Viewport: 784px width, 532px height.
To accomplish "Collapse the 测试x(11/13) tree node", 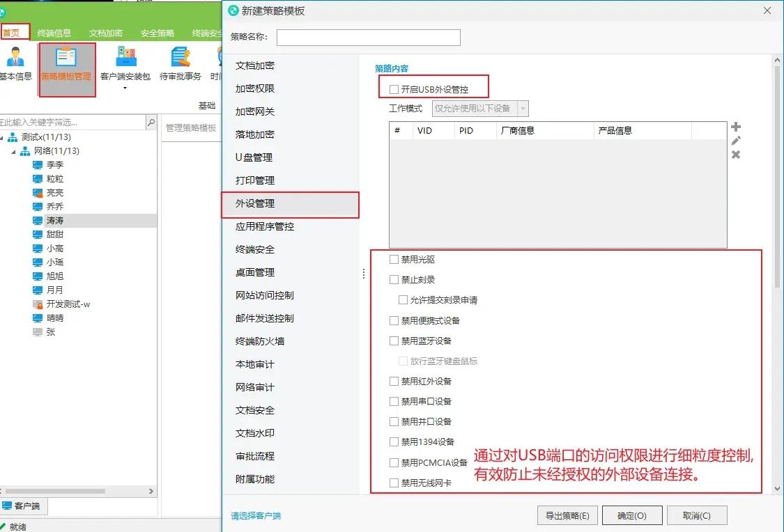I will coord(3,137).
